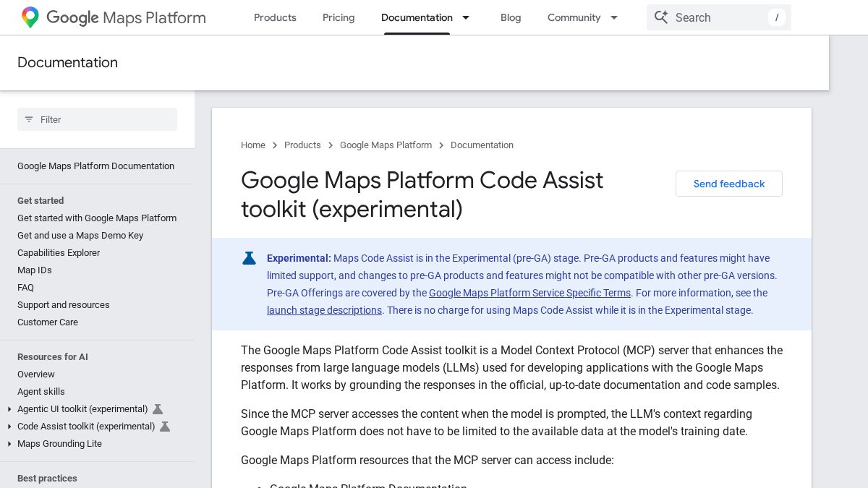The width and height of the screenshot is (868, 488).
Task: Expand Code Assist toolkit tree item
Action: coord(9,427)
